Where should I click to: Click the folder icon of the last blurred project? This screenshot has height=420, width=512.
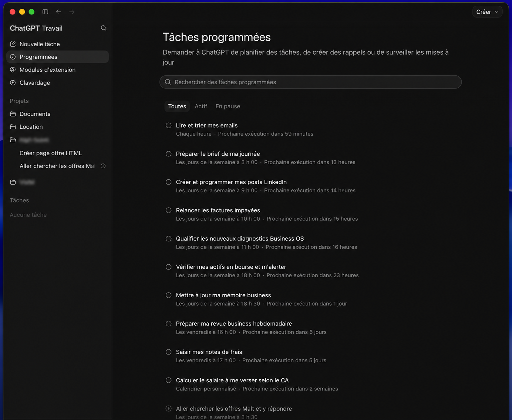coord(13,182)
